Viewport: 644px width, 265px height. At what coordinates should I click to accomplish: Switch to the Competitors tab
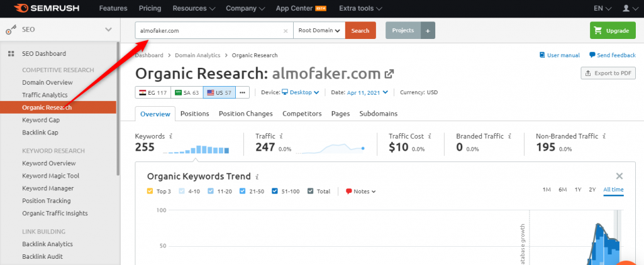[302, 114]
